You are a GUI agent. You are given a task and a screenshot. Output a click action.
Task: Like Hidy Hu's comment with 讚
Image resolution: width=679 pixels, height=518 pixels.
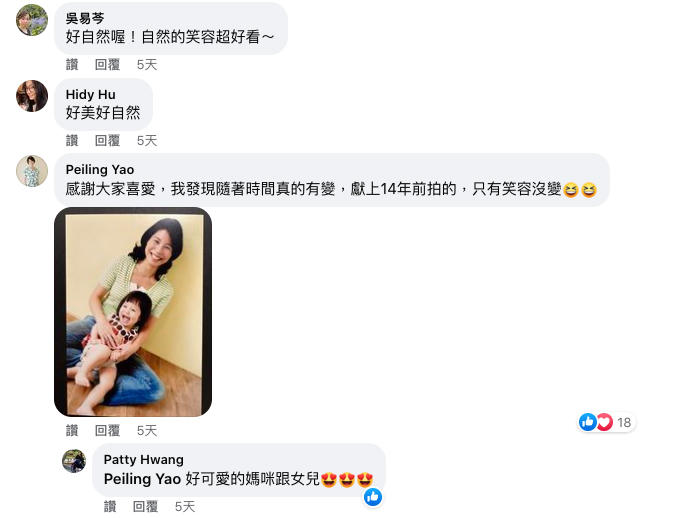click(x=72, y=140)
